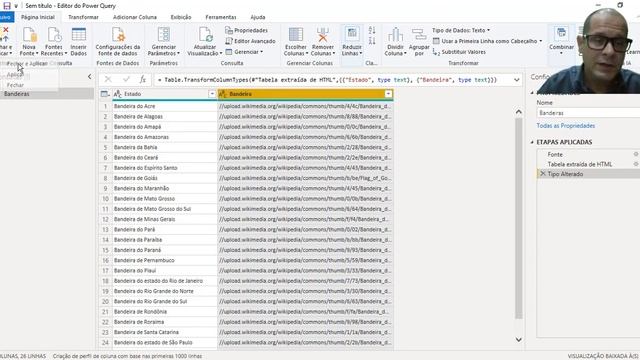Switch to the Ferramentas tab
Viewport: 640px width, 360px height.
tap(221, 17)
